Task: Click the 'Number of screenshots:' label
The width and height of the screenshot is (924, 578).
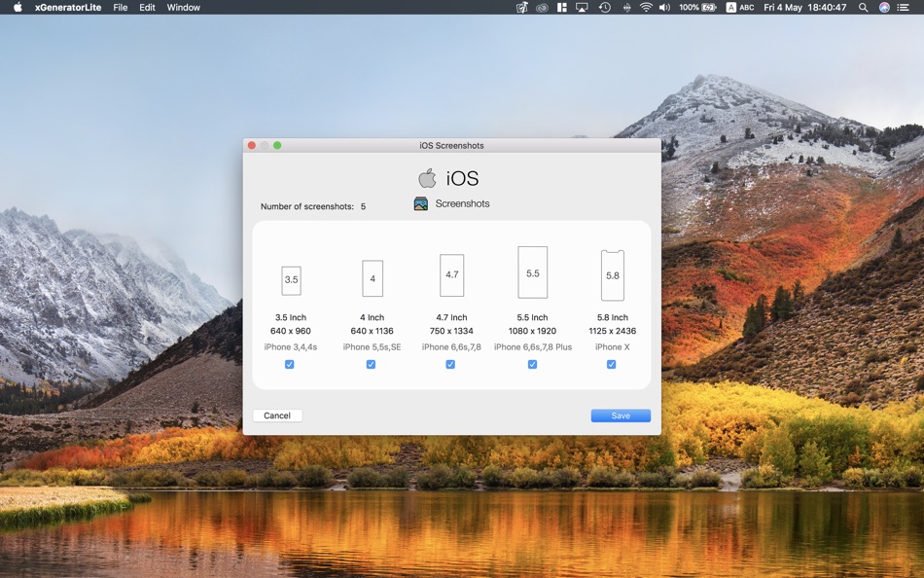Action: pos(307,206)
